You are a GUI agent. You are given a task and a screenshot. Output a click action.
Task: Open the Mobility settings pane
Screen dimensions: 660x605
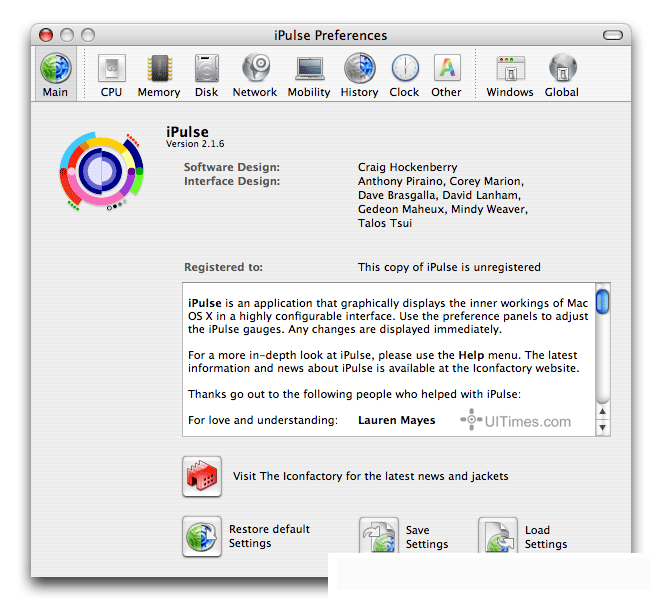(309, 75)
